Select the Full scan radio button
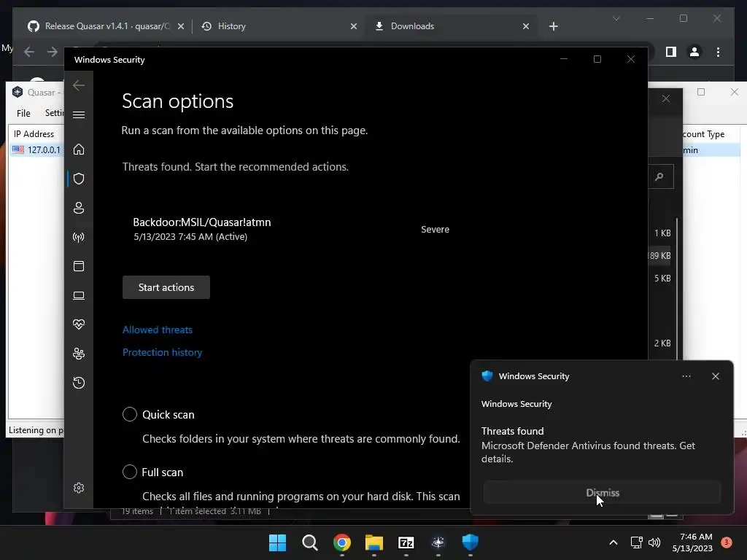The image size is (747, 560). [130, 472]
